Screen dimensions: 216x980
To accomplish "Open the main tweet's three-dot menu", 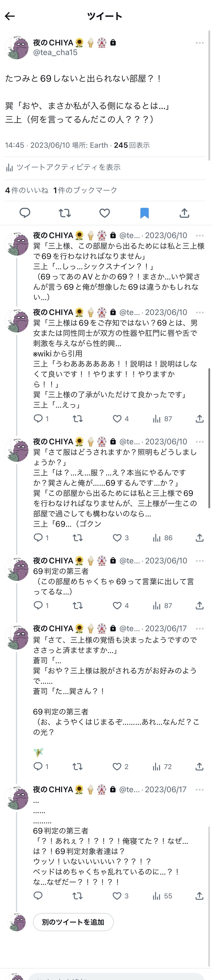I will 200,43.
